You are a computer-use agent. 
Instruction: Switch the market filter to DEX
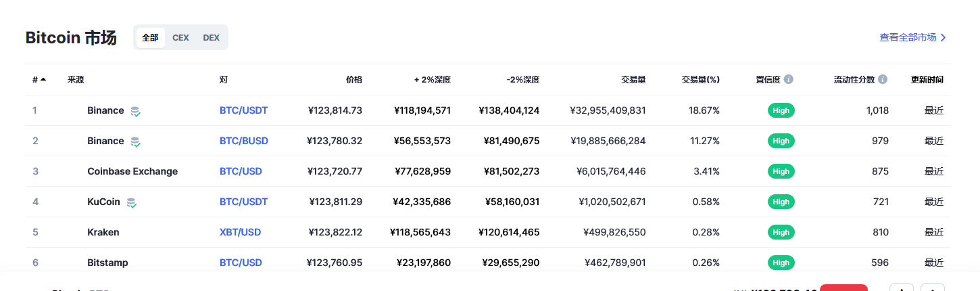pyautogui.click(x=211, y=38)
